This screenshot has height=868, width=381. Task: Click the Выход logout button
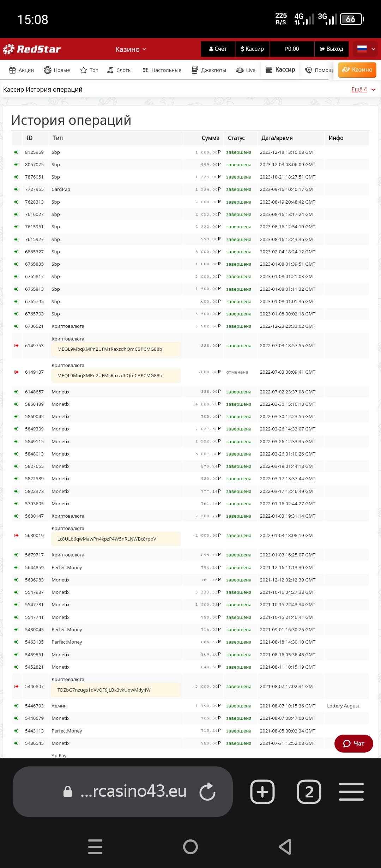click(332, 49)
